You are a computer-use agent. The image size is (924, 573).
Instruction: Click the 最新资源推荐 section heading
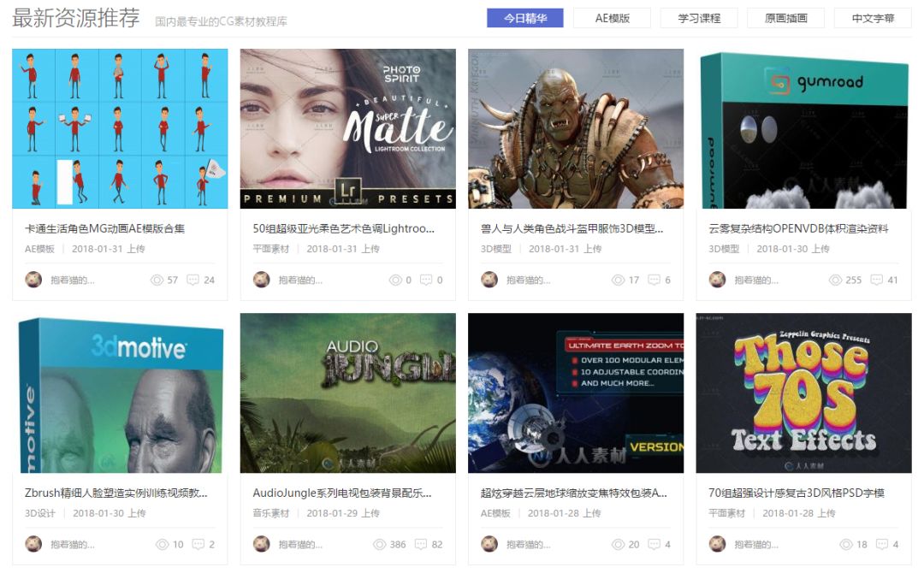coord(76,18)
